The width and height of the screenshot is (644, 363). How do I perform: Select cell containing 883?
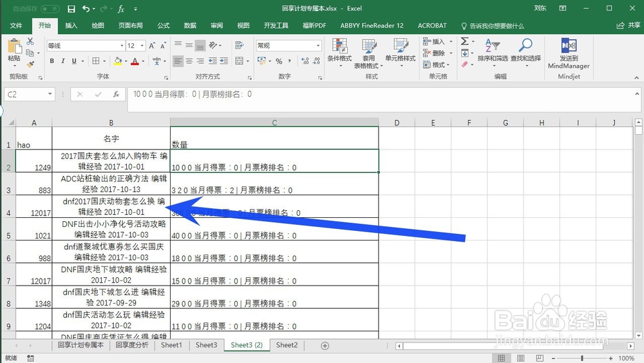pyautogui.click(x=33, y=184)
